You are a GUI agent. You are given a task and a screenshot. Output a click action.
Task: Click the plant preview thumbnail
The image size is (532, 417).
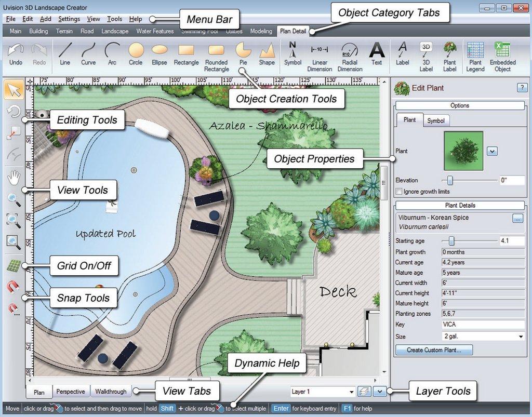click(x=463, y=151)
